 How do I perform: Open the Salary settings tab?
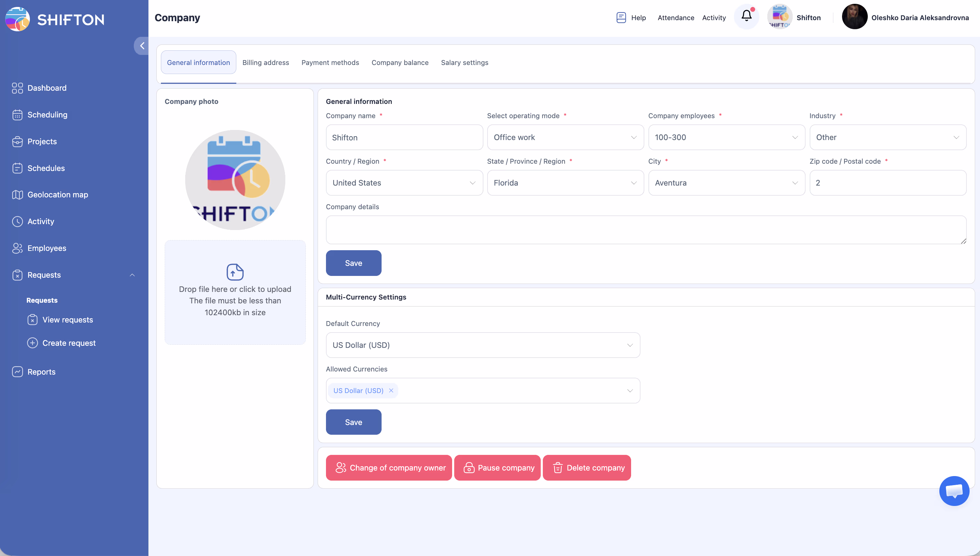pos(464,63)
